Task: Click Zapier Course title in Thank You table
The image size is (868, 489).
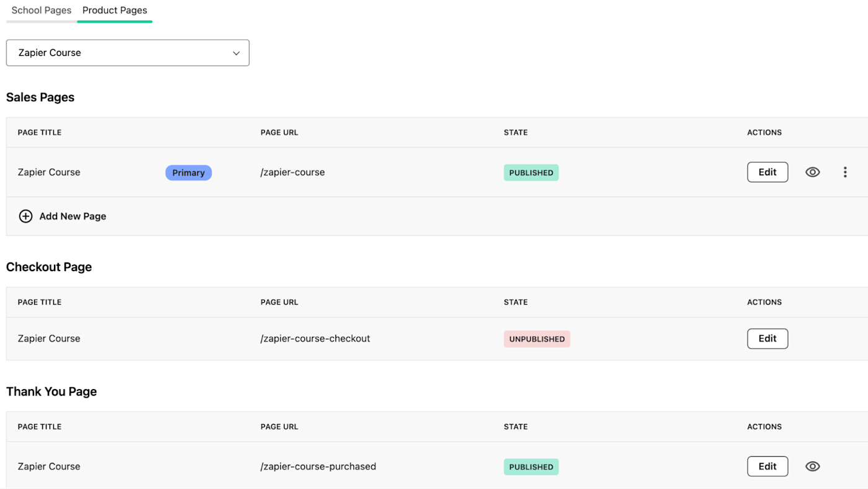Action: (x=49, y=467)
